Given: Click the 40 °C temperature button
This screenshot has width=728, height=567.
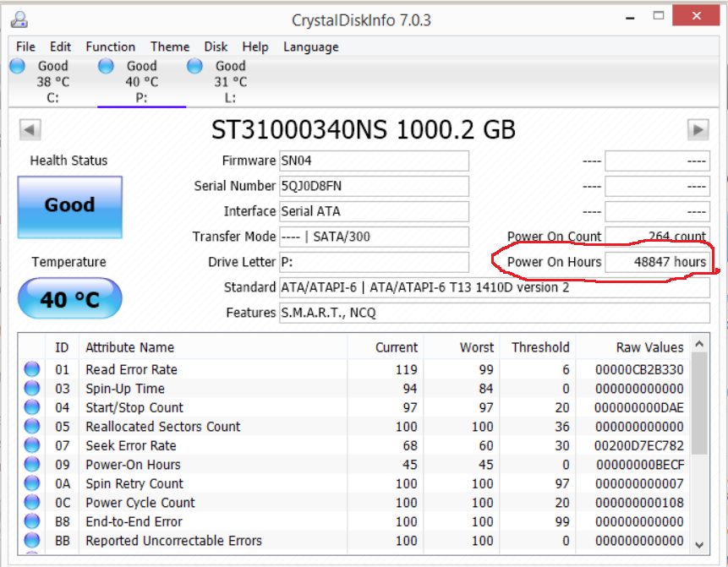Looking at the screenshot, I should pos(70,299).
